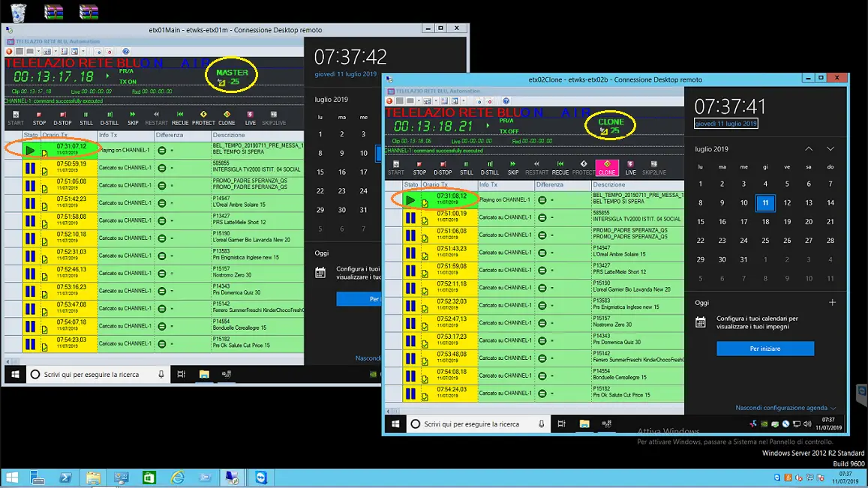The height and width of the screenshot is (488, 868).
Task: Click 'Scrivi qui per eseguire la ricerca' in Clone
Action: 471,424
